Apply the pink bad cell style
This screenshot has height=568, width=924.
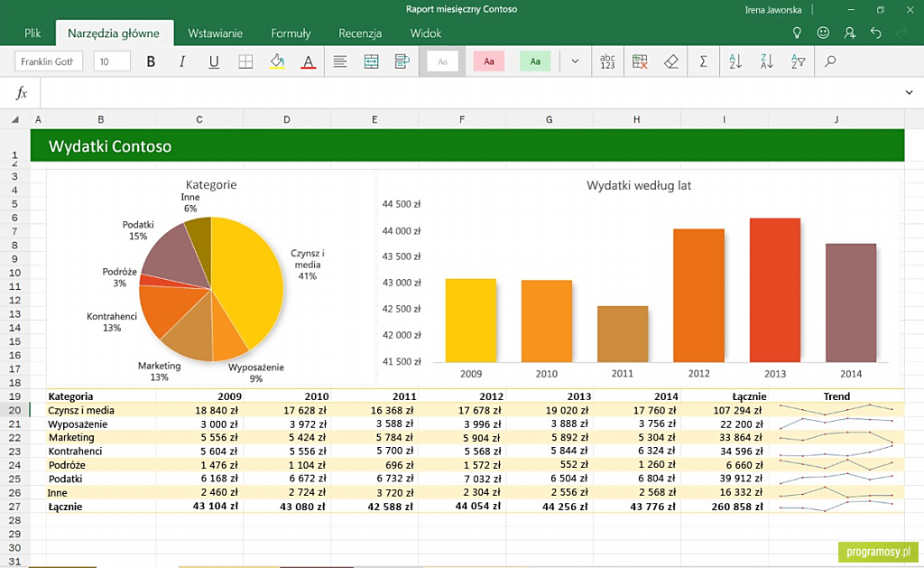488,61
